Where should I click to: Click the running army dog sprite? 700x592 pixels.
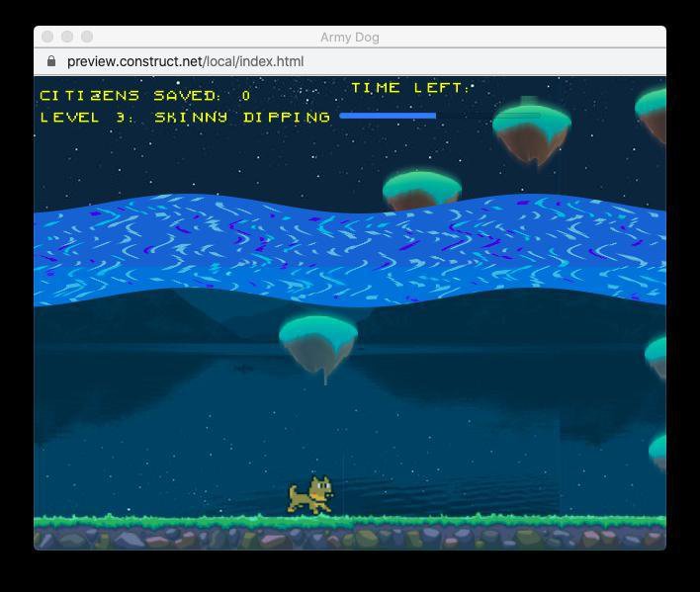310,495
